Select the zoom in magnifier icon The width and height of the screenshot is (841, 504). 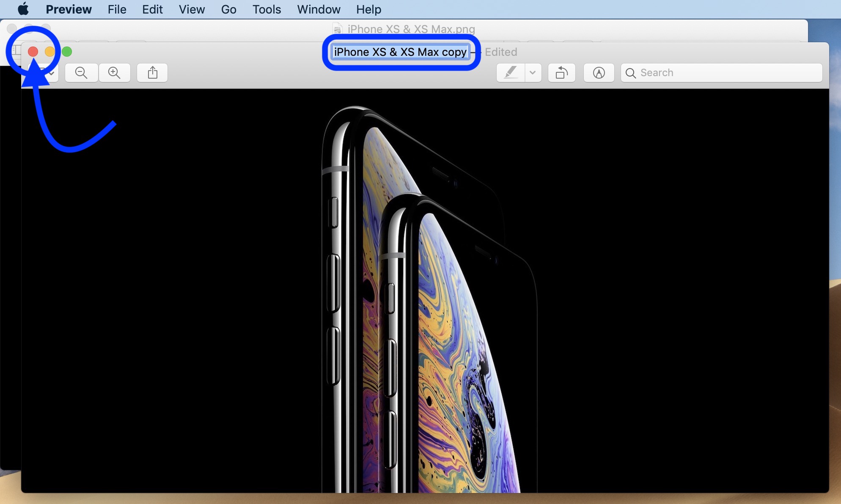click(x=114, y=72)
